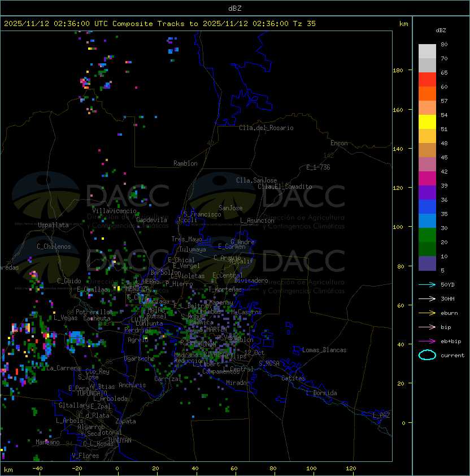470x476 pixels.
Task: Select the TUNUYAN label on the map
Action: coord(119,440)
